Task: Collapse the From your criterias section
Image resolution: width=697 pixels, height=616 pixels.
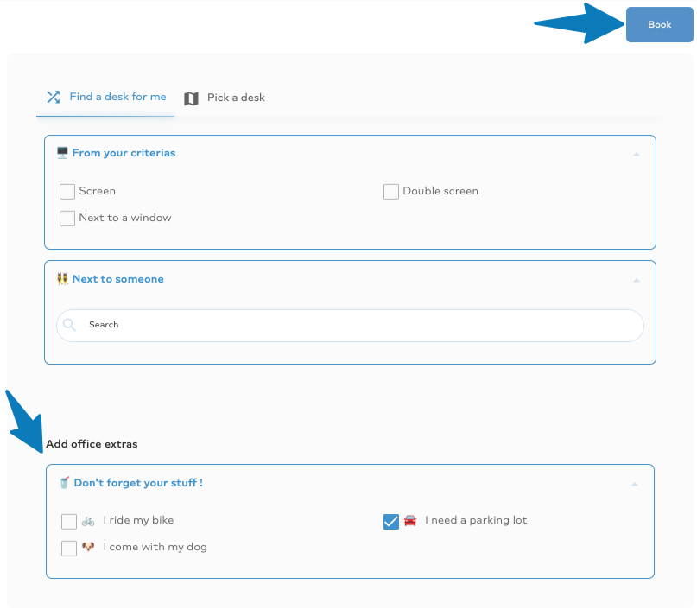Action: pyautogui.click(x=636, y=155)
